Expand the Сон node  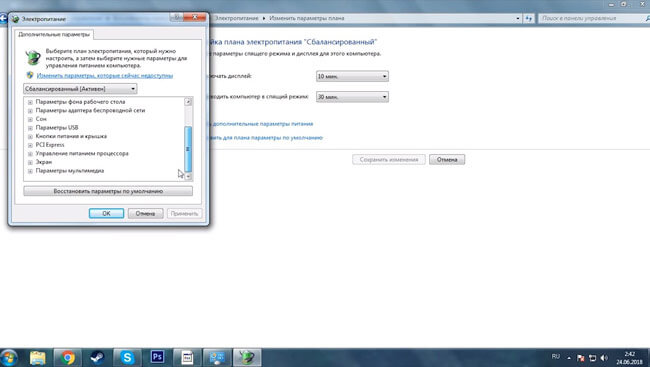pyautogui.click(x=30, y=119)
